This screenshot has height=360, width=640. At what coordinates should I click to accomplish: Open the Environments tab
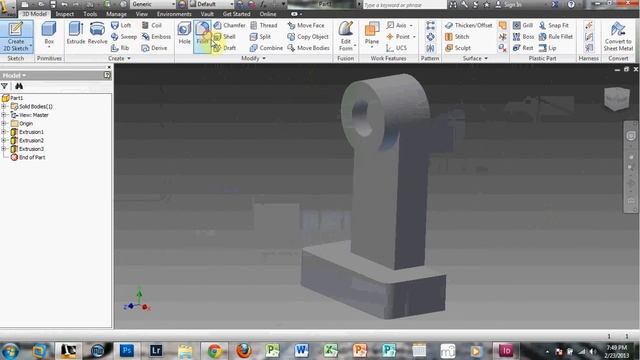(x=174, y=14)
